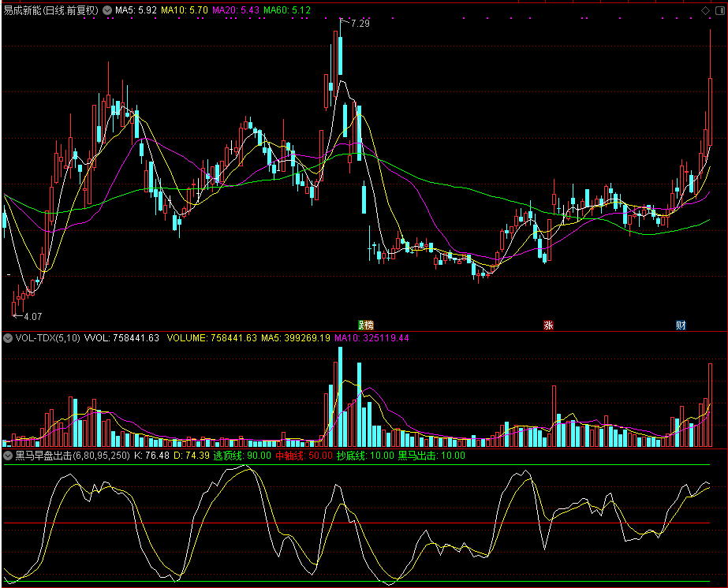This screenshot has width=728, height=588.
Task: Open the red 涨 event marker
Action: [547, 326]
